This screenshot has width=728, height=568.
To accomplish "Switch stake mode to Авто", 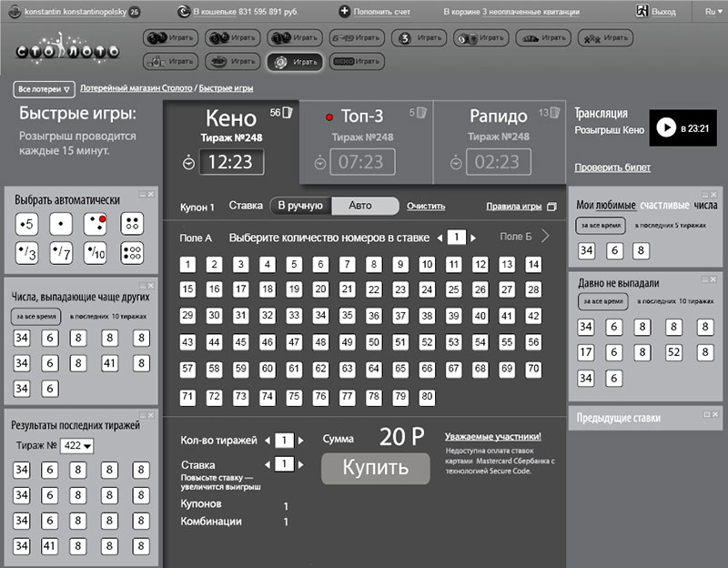I will click(360, 206).
